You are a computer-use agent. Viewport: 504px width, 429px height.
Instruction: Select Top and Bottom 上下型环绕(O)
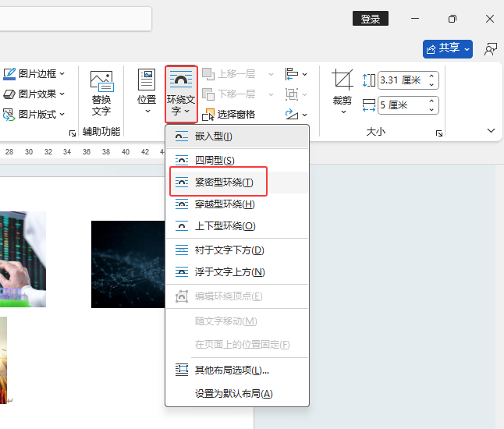pyautogui.click(x=237, y=226)
